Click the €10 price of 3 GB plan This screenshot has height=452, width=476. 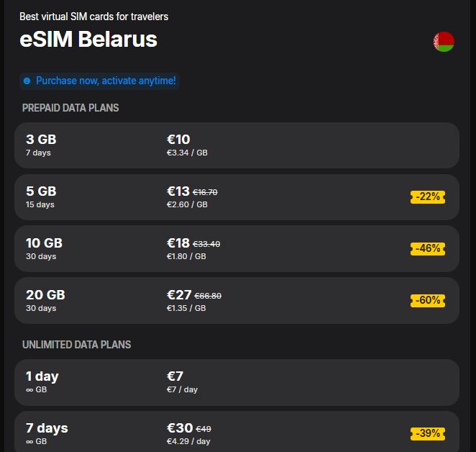178,140
